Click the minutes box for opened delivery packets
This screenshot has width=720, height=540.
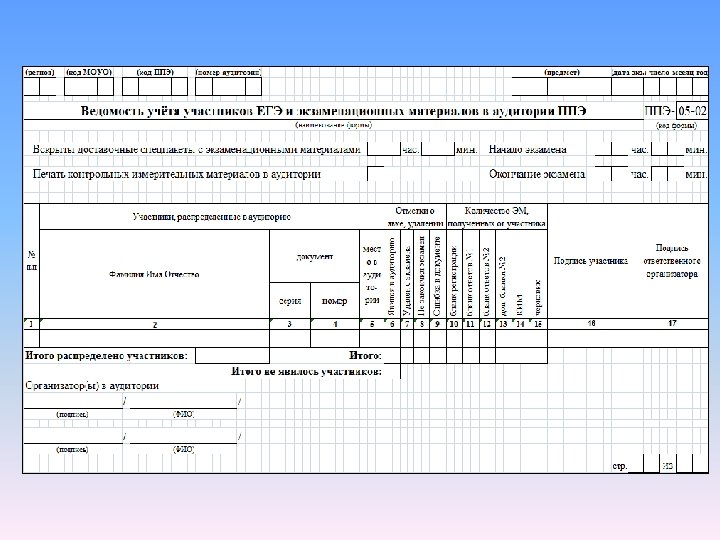click(x=438, y=149)
